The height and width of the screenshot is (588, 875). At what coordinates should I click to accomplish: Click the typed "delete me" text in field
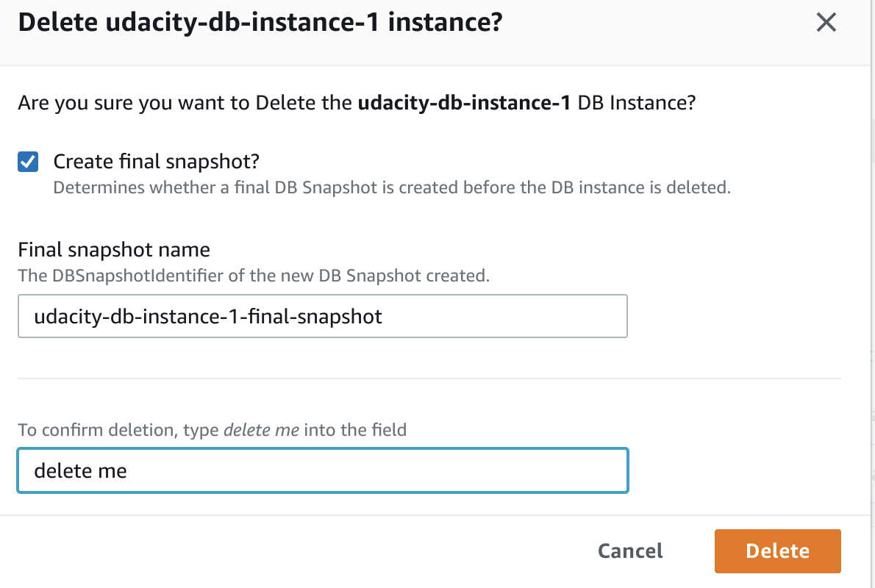[x=81, y=470]
